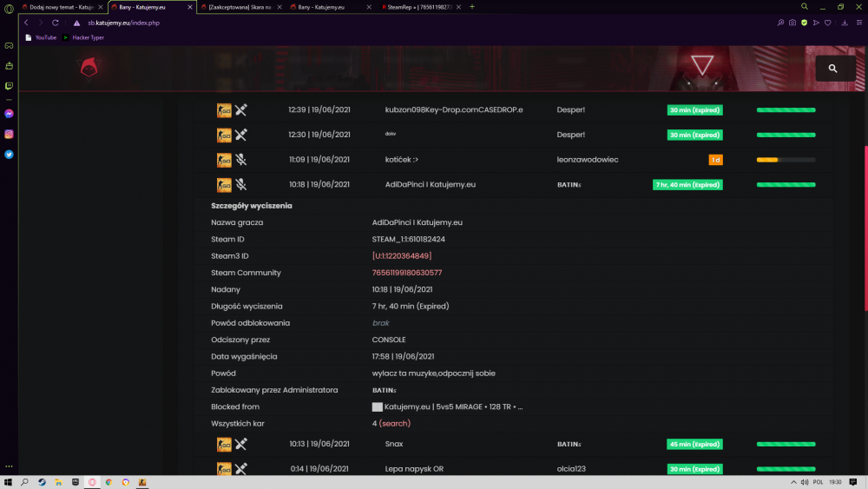Collapse the AdiDaPinci I Katujemy.eu row
Image resolution: width=868 pixels, height=489 pixels.
514,184
